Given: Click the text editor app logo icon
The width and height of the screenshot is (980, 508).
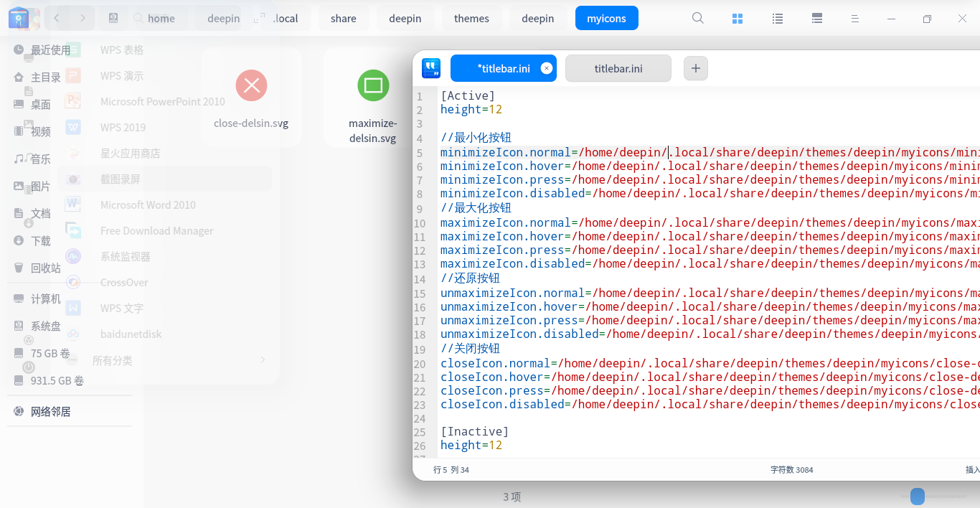Looking at the screenshot, I should coord(431,68).
